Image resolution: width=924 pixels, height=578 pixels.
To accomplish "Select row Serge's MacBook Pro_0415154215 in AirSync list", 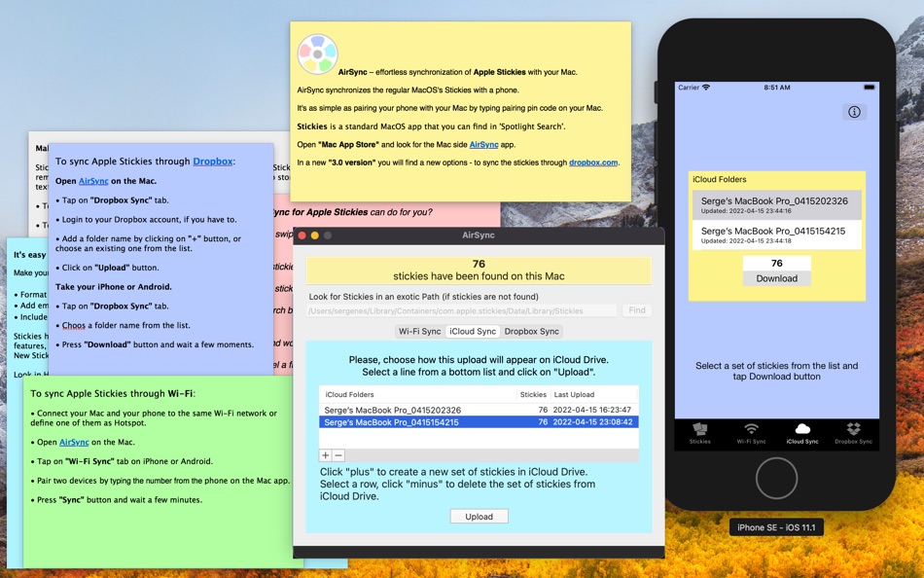I will coord(479,422).
